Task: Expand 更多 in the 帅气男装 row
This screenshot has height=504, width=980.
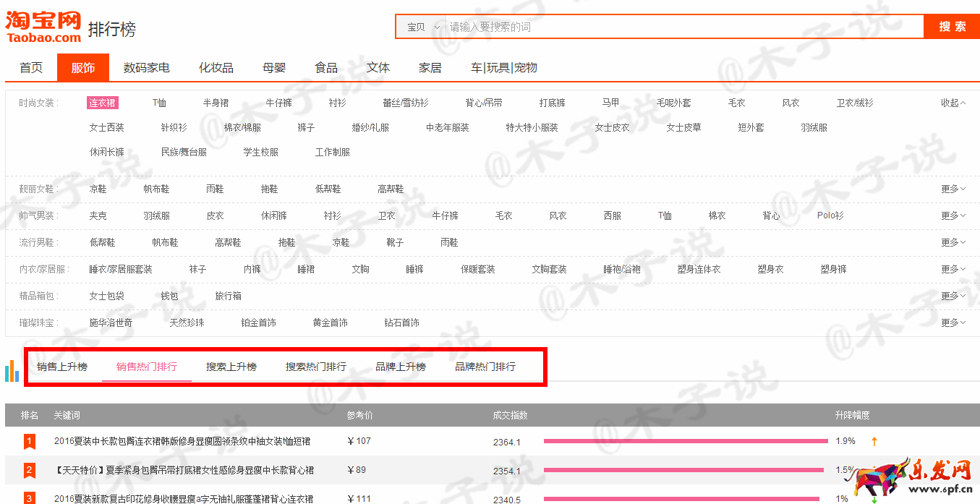Action: click(x=953, y=215)
